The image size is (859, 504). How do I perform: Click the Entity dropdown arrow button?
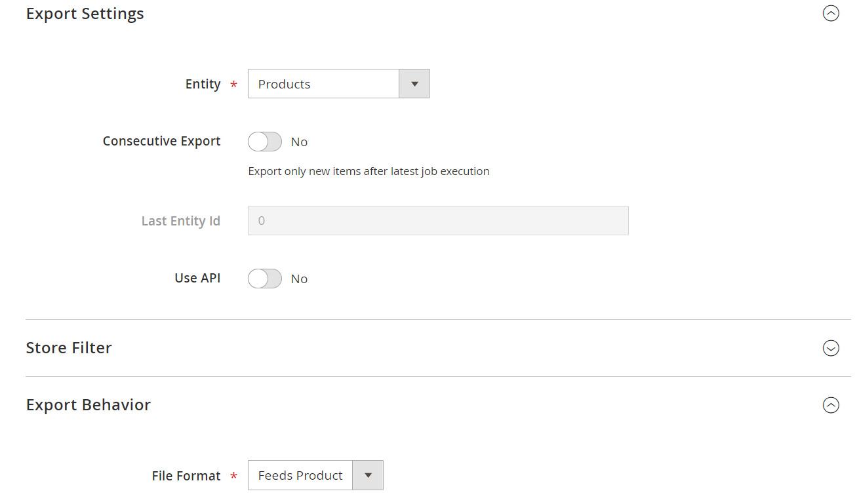[x=414, y=84]
